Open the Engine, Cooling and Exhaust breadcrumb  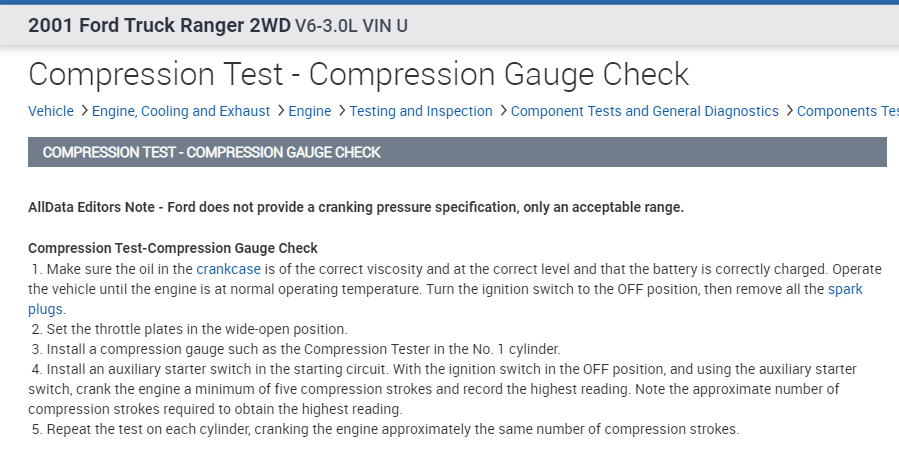point(181,111)
